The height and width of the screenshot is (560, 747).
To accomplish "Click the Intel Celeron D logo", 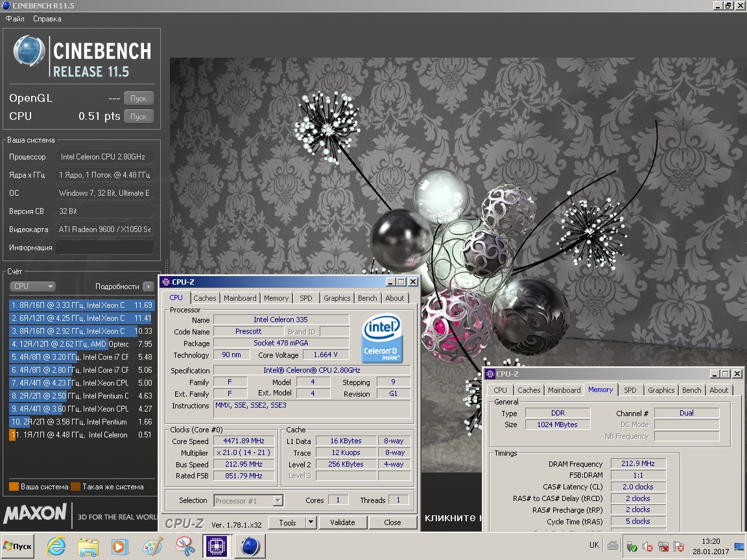I will click(381, 337).
